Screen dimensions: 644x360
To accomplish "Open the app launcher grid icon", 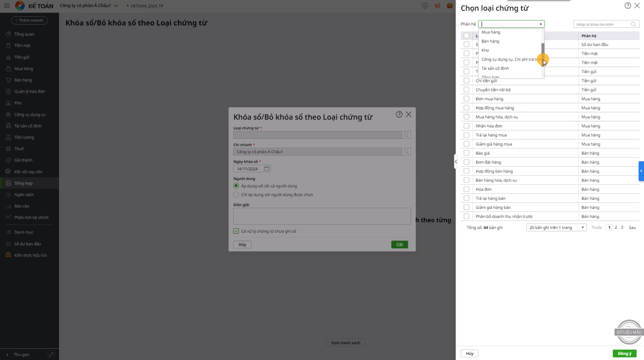I will point(7,6).
